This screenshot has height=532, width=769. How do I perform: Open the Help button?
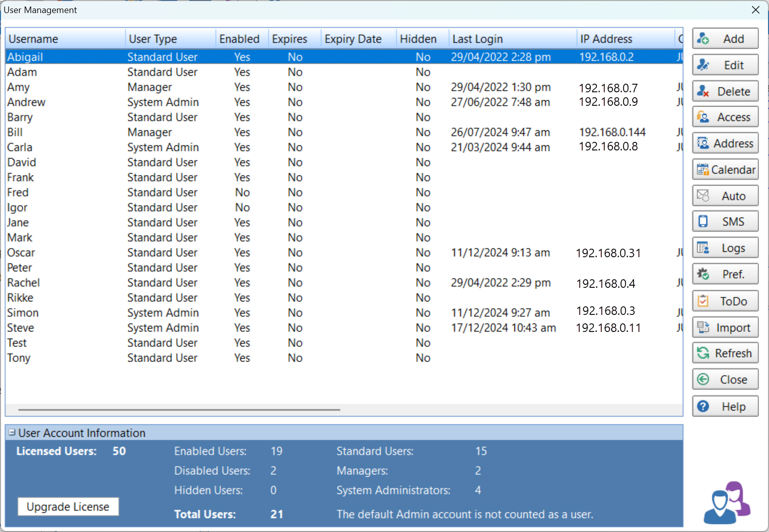(725, 406)
